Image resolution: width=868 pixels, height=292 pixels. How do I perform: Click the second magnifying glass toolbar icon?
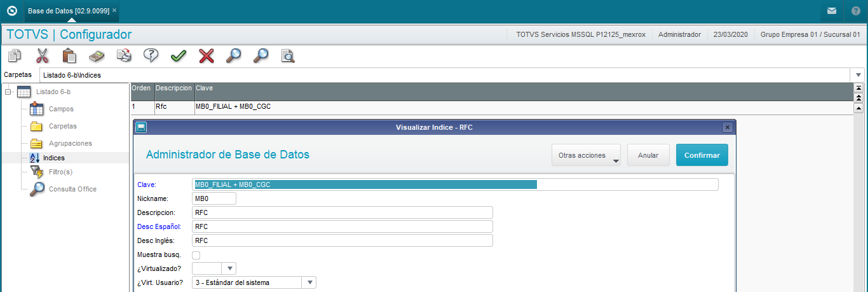coord(261,56)
